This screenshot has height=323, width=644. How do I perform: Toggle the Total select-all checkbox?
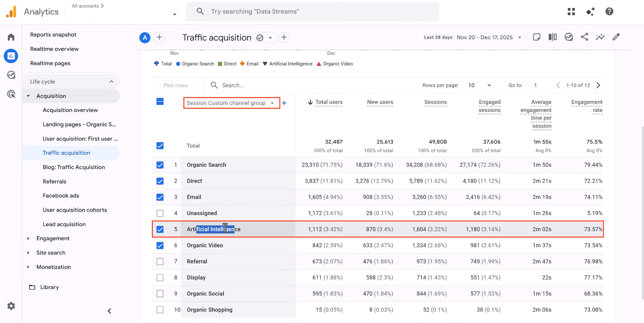click(160, 146)
